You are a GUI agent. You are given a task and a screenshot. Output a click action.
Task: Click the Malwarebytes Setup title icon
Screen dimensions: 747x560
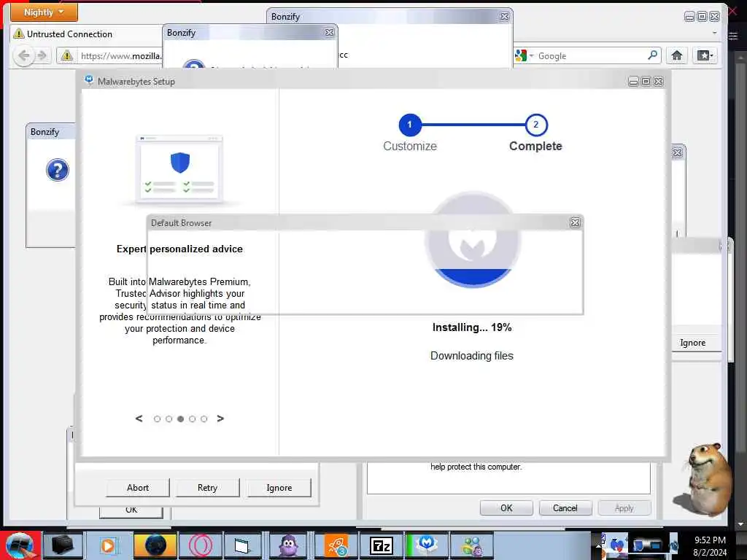[x=89, y=80]
